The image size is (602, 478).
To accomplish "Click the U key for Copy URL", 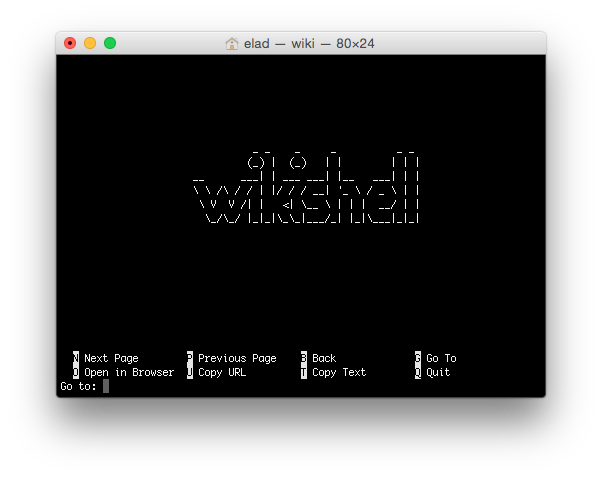I will (190, 372).
